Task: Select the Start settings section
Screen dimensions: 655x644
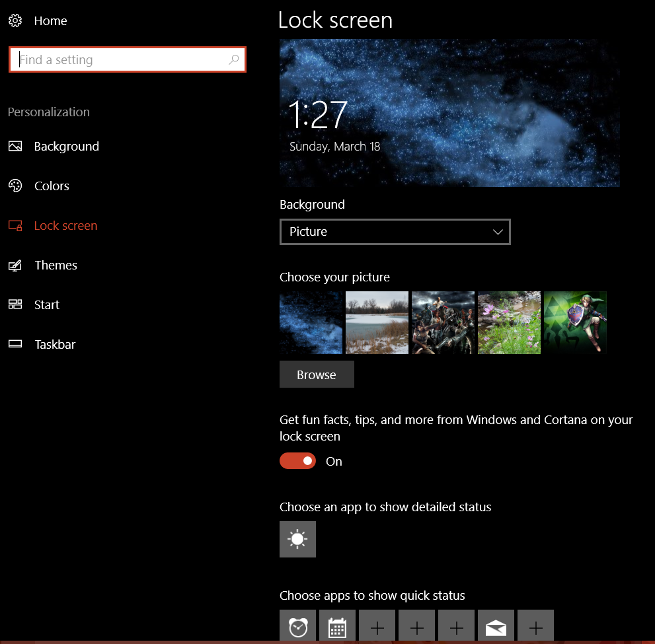Action: tap(46, 305)
